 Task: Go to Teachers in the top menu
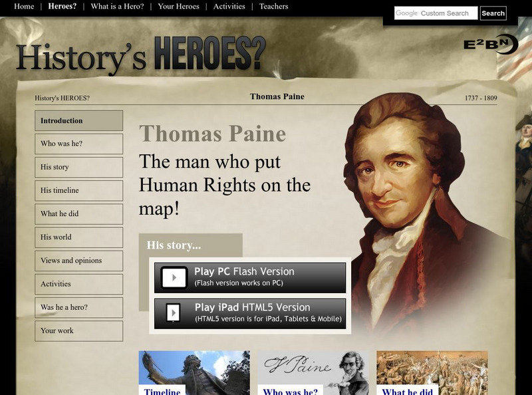273,6
